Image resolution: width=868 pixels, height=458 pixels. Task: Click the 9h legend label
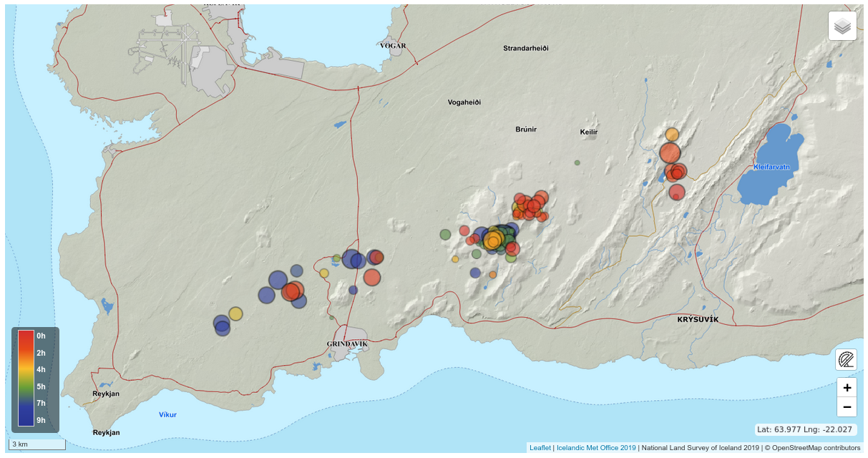[x=42, y=420]
